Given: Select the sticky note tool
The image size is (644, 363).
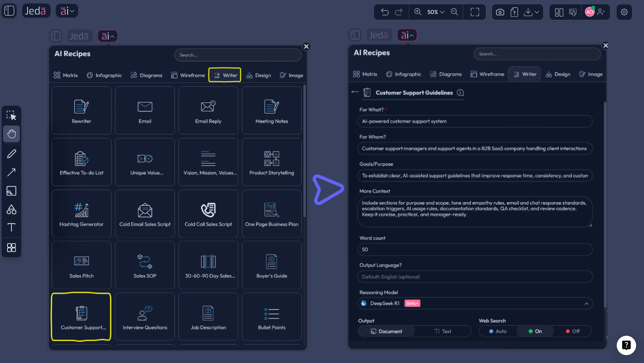Looking at the screenshot, I should pos(11,191).
